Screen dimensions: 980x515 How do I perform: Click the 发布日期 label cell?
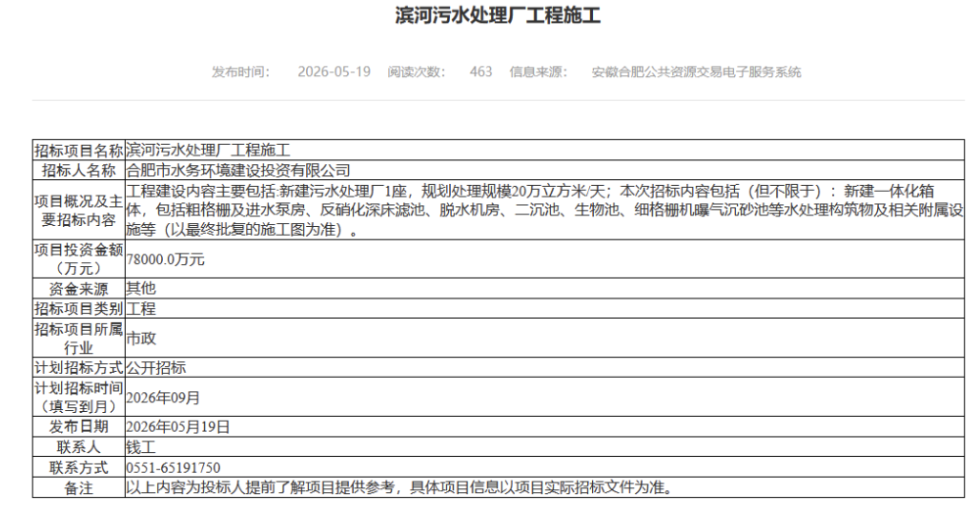coord(79,427)
